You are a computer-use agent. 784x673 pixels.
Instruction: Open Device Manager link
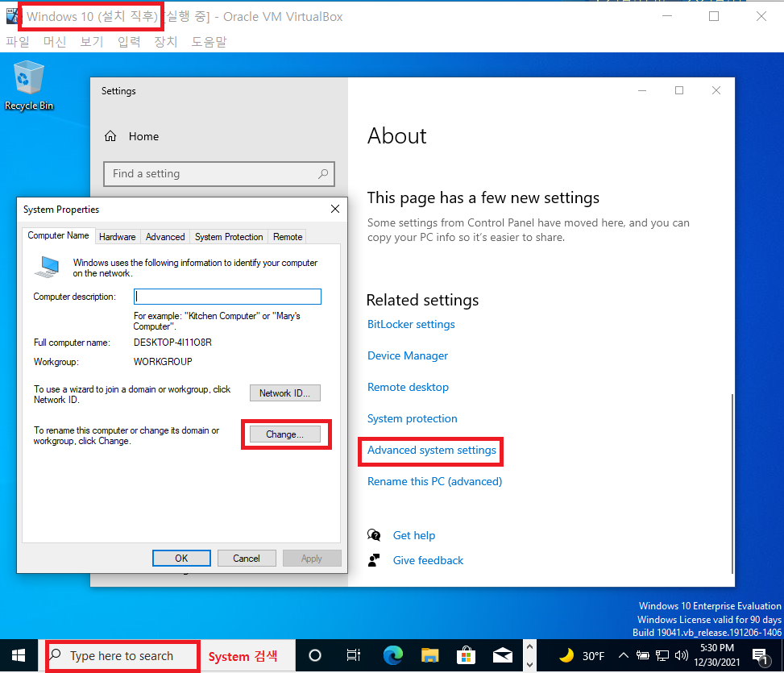pos(408,355)
